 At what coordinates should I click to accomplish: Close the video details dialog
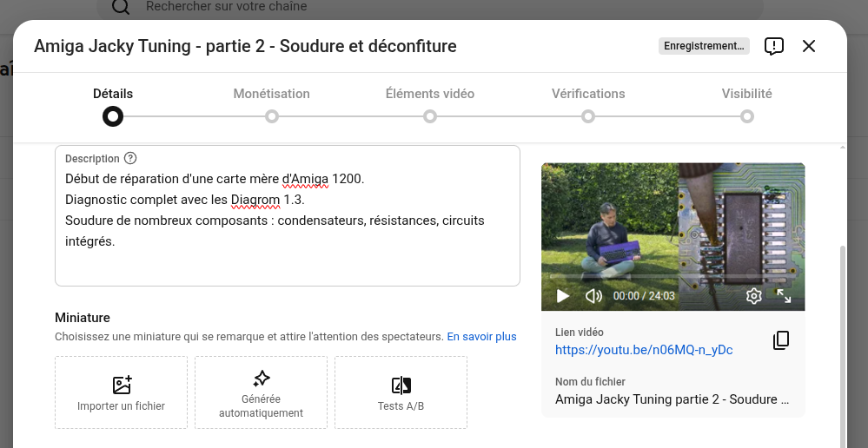[809, 46]
